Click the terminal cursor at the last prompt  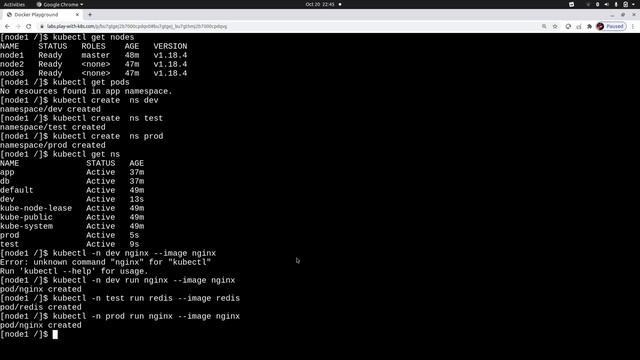(x=55, y=335)
